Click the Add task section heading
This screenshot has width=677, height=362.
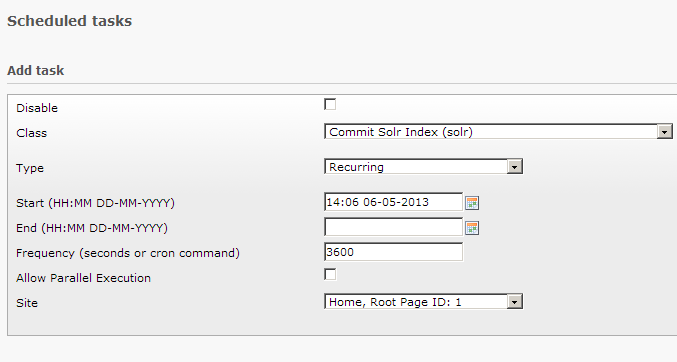click(36, 70)
